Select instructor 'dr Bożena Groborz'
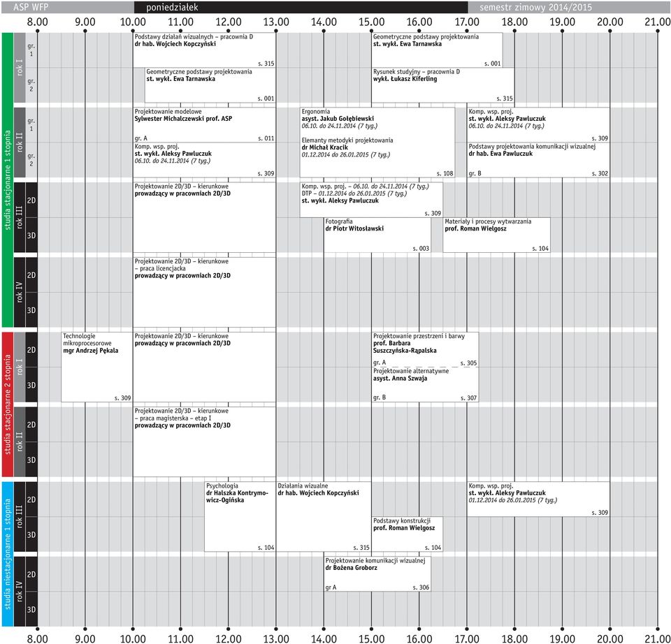This screenshot has height=644, width=671. pos(352,568)
